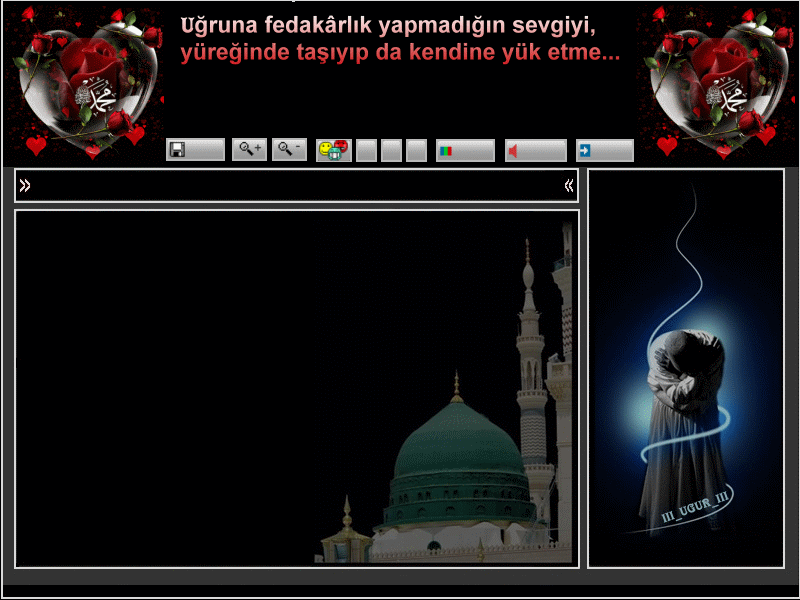Image resolution: width=800 pixels, height=600 pixels.
Task: Mute sound with the red speaker button
Action: click(x=535, y=151)
